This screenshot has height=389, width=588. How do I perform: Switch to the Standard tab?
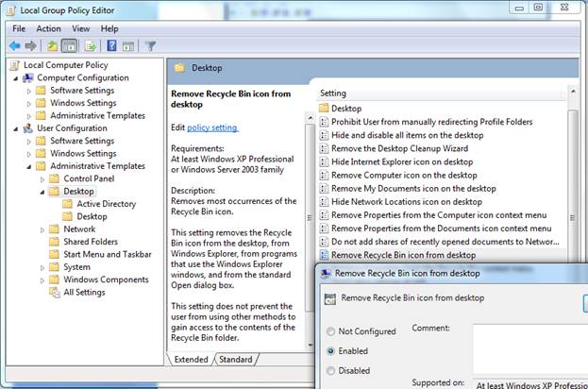236,360
